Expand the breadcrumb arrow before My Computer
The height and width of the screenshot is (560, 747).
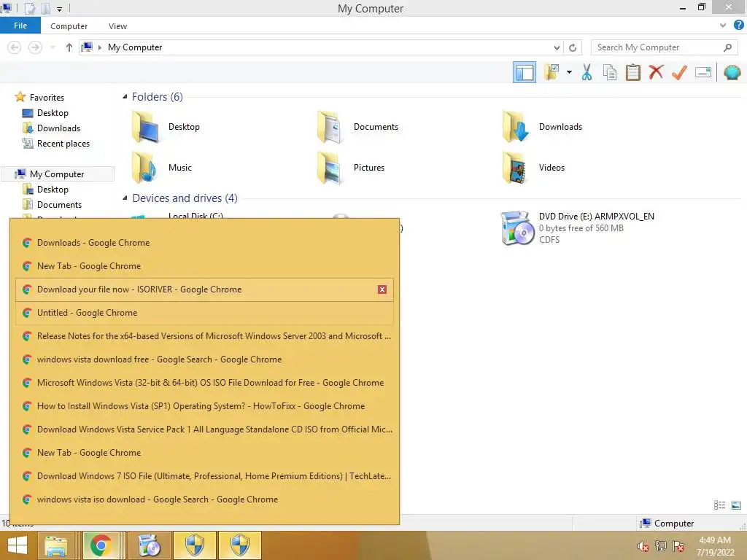pyautogui.click(x=99, y=47)
